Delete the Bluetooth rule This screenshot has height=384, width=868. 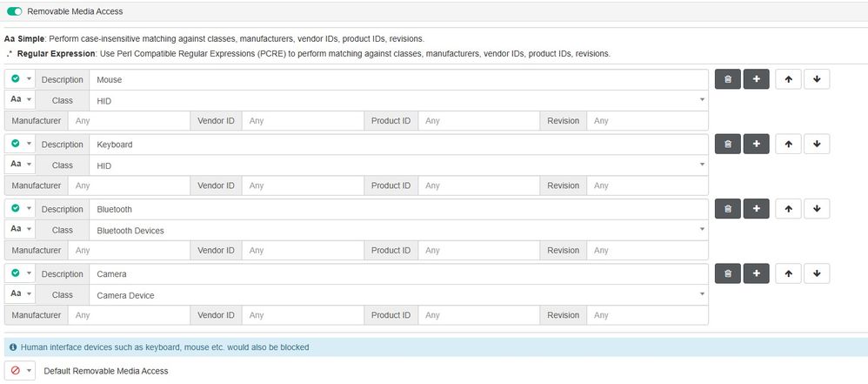coord(727,209)
